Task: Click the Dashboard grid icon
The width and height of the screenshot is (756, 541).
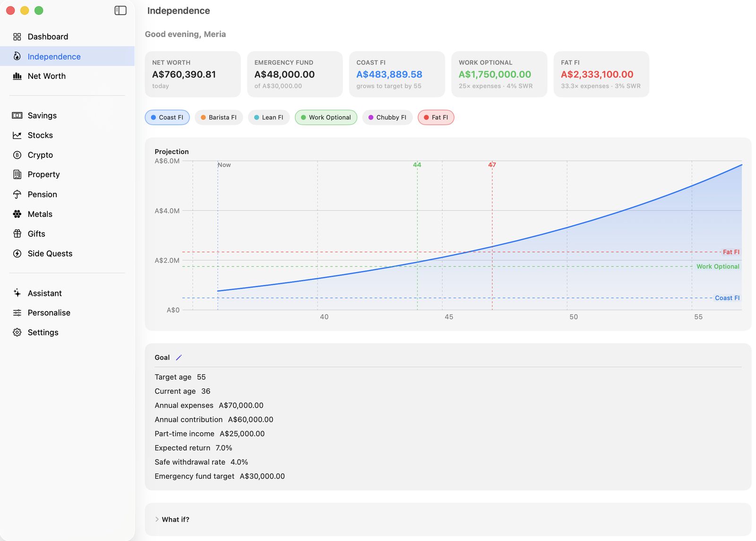Action: (17, 37)
